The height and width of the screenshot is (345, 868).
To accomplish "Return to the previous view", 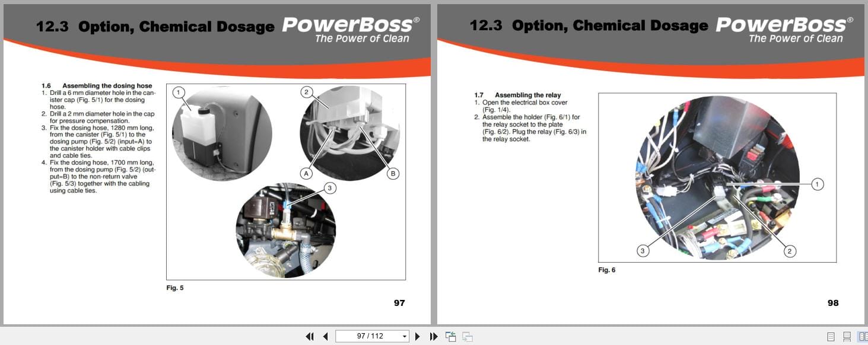I will click(x=452, y=336).
